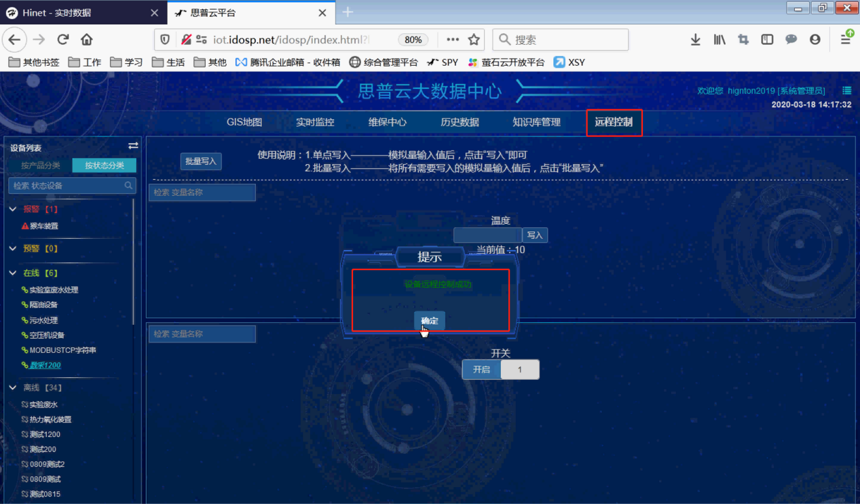Toggle the 开启 switch for 开关

point(481,369)
